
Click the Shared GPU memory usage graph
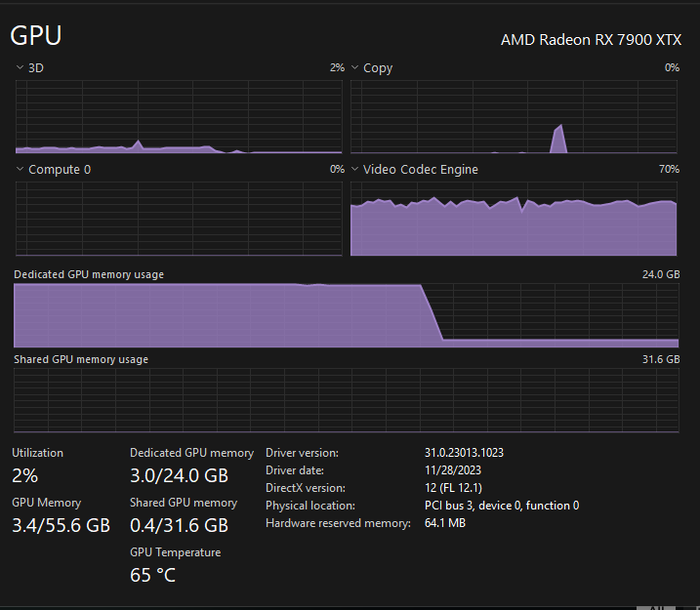pyautogui.click(x=346, y=400)
